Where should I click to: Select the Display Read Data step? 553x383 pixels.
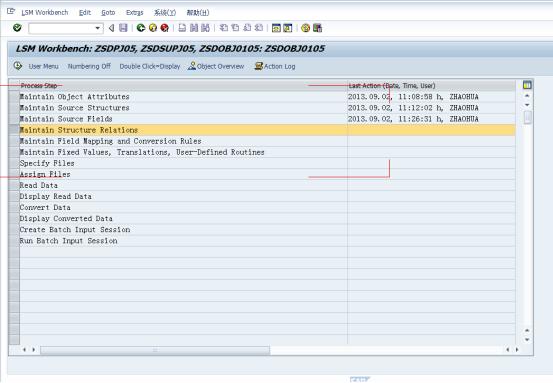coord(183,196)
